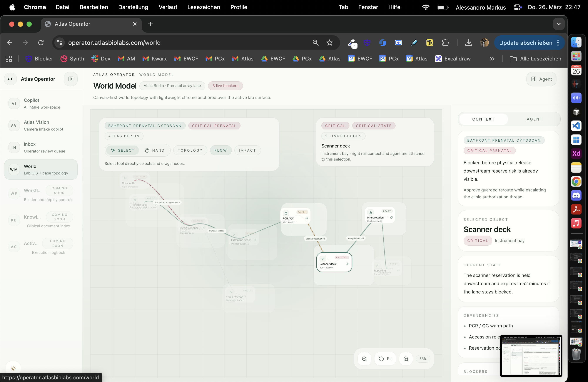Open the Update abschließen three-dot menu
This screenshot has height=382, width=588.
pos(558,43)
